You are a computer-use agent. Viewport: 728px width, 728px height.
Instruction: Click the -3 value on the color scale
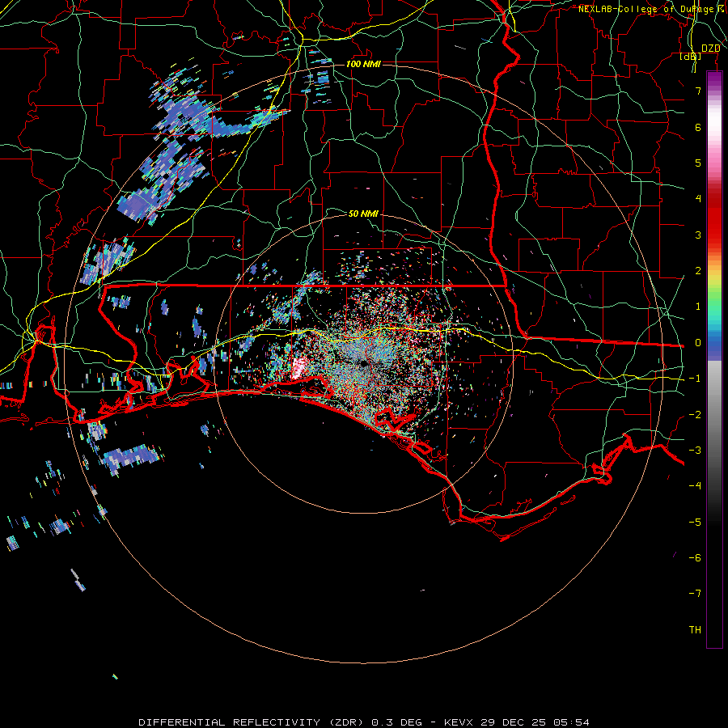695,451
